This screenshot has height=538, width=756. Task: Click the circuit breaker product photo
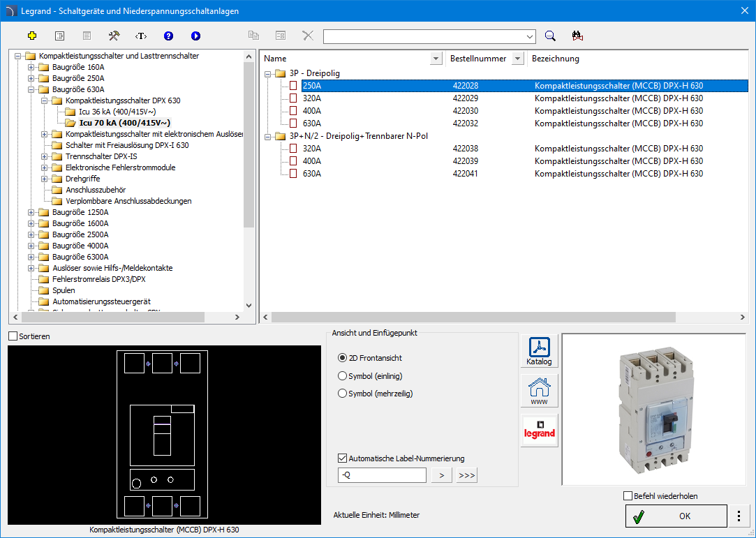click(654, 410)
